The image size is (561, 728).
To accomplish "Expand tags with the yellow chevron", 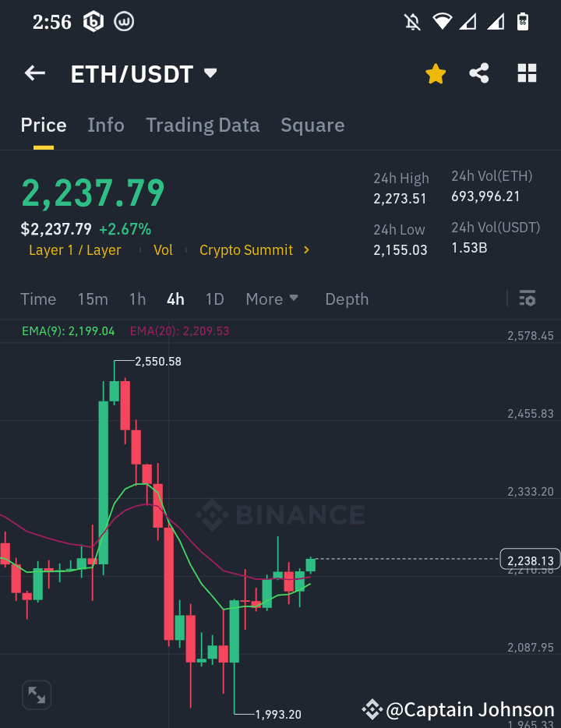I will [x=306, y=250].
